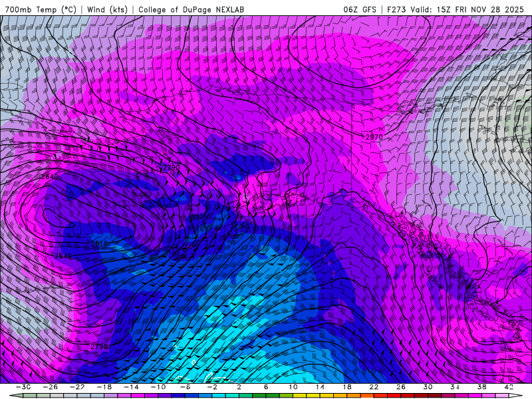The height and width of the screenshot is (399, 532).
Task: Click the -2 color scale label
Action: pos(212,387)
